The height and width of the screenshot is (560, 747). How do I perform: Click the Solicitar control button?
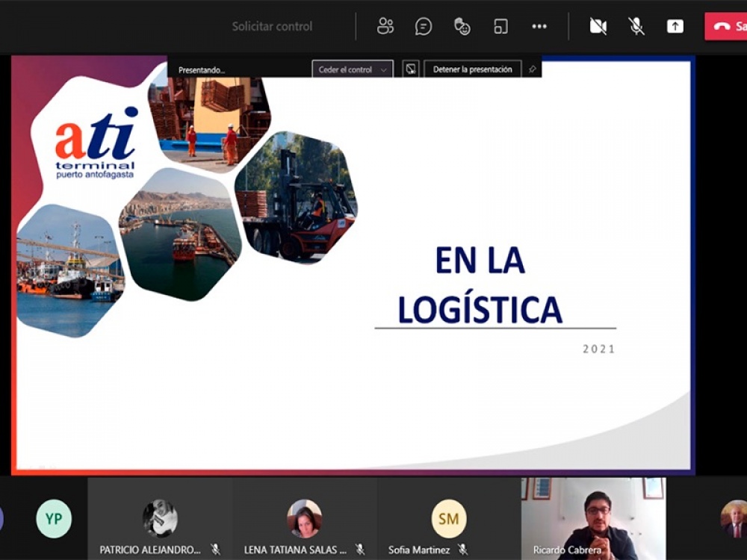pos(272,26)
